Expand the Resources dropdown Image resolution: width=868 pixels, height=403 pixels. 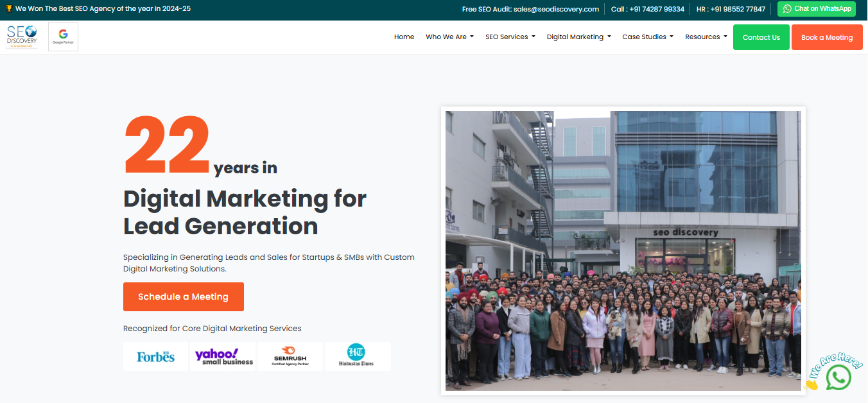click(706, 37)
